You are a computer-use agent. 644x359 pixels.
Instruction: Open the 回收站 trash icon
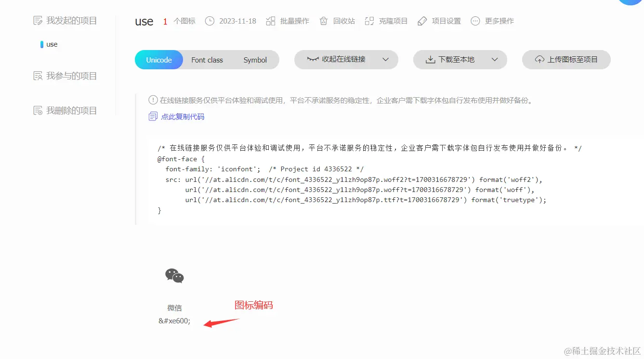coord(324,21)
